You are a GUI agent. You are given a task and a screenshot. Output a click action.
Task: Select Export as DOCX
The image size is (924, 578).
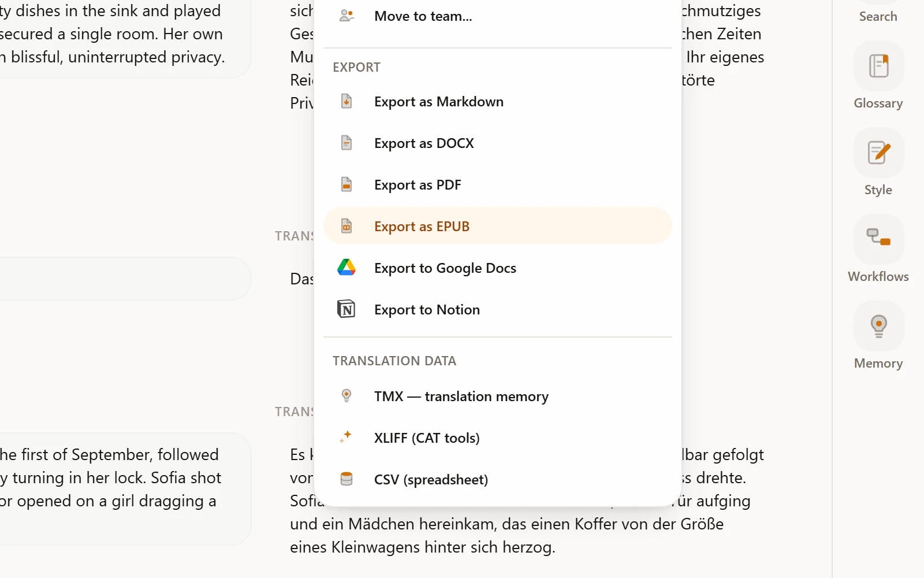(x=498, y=143)
